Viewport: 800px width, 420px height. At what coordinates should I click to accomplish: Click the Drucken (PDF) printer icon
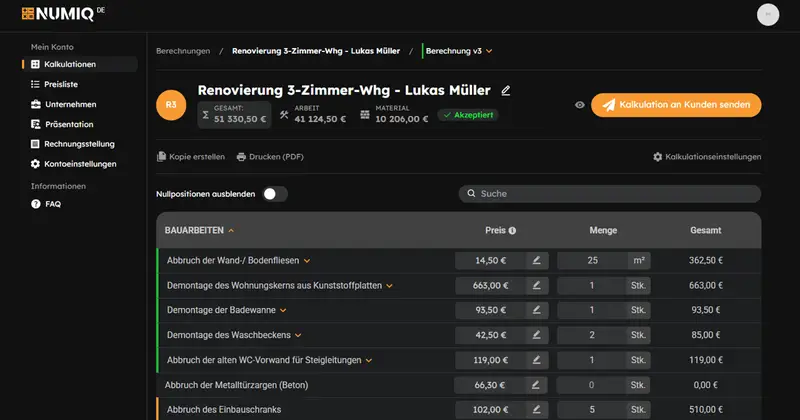pyautogui.click(x=241, y=157)
